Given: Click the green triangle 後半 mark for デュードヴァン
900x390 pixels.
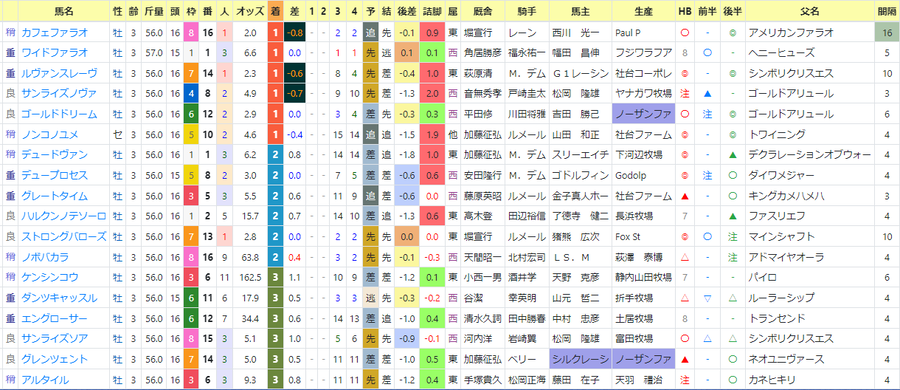Looking at the screenshot, I should pos(732,155).
